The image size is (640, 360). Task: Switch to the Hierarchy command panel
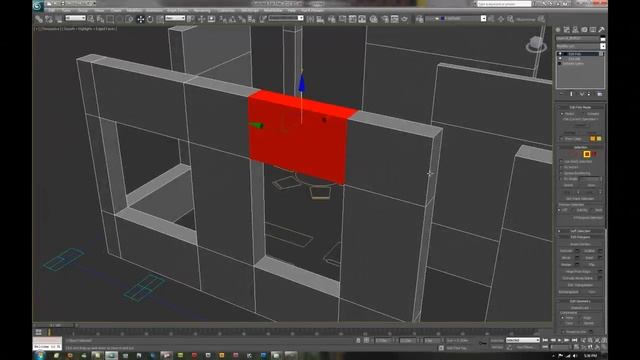(575, 29)
